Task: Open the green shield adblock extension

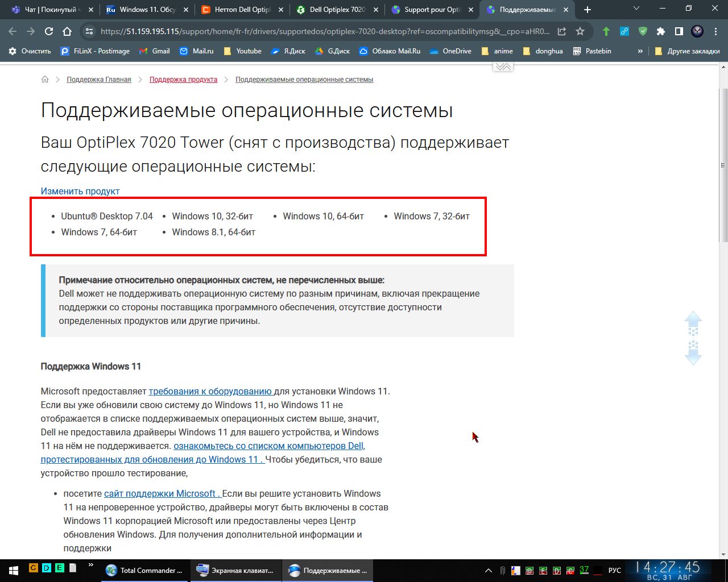Action: pyautogui.click(x=643, y=32)
